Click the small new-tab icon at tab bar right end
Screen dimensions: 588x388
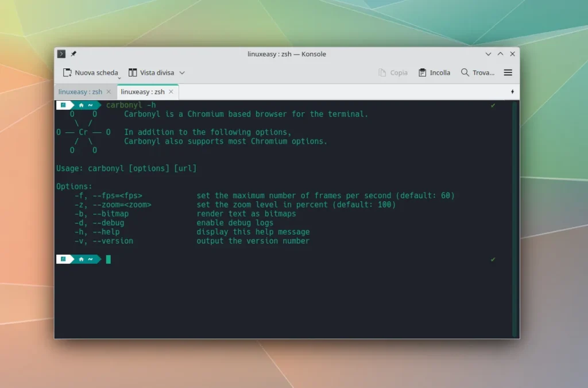click(512, 92)
